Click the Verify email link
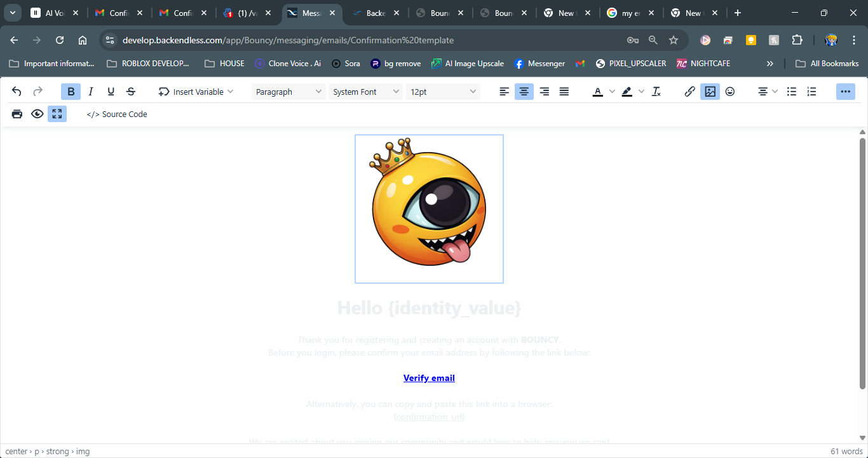 click(x=429, y=378)
